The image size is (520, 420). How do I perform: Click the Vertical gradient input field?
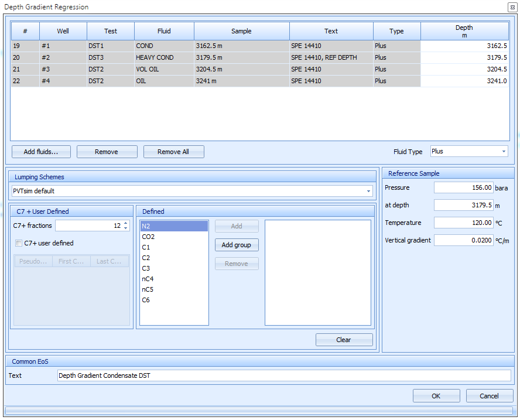pyautogui.click(x=463, y=240)
